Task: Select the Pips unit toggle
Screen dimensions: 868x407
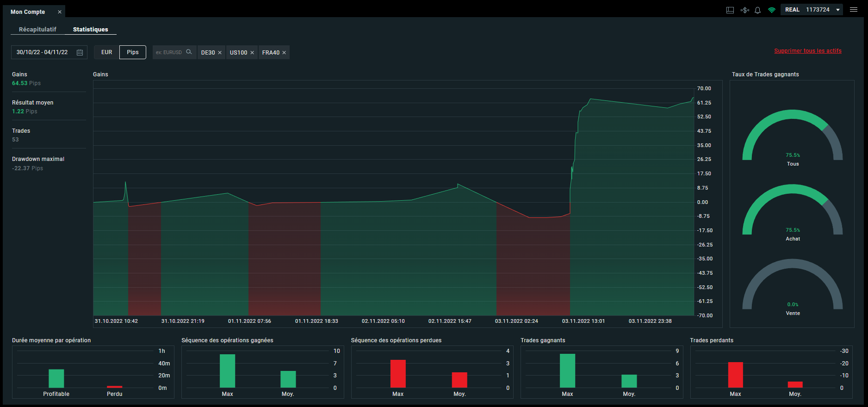Action: pos(133,52)
